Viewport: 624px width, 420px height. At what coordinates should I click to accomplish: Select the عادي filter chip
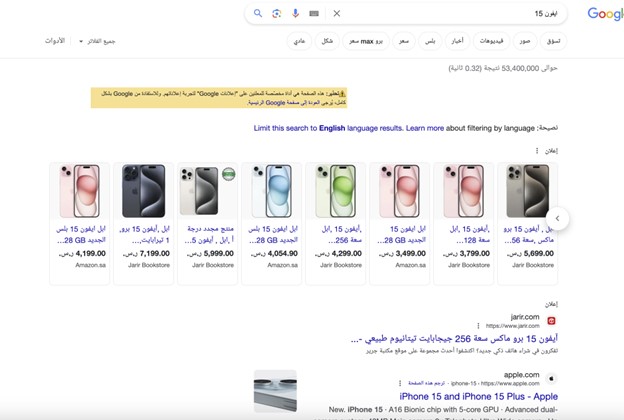pyautogui.click(x=299, y=41)
